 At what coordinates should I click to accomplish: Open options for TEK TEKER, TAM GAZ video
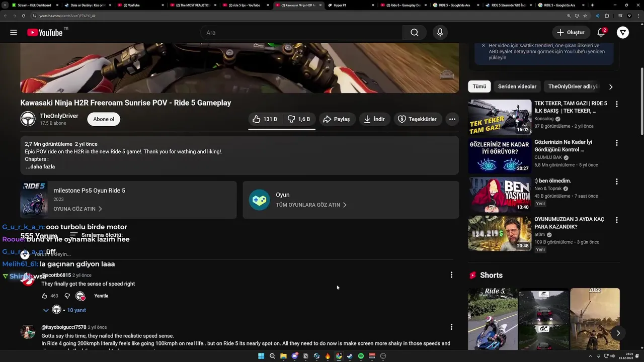[617, 104]
